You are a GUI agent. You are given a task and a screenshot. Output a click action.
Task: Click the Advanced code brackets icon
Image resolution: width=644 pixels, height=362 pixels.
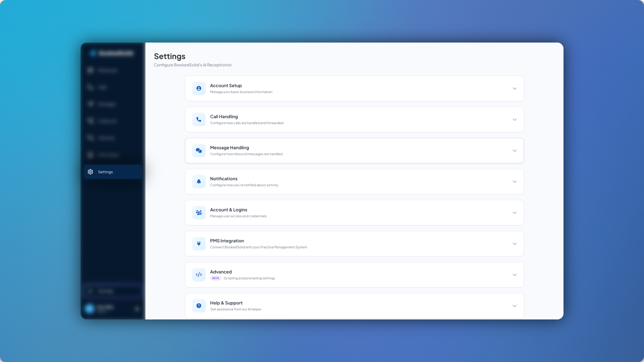(x=199, y=275)
